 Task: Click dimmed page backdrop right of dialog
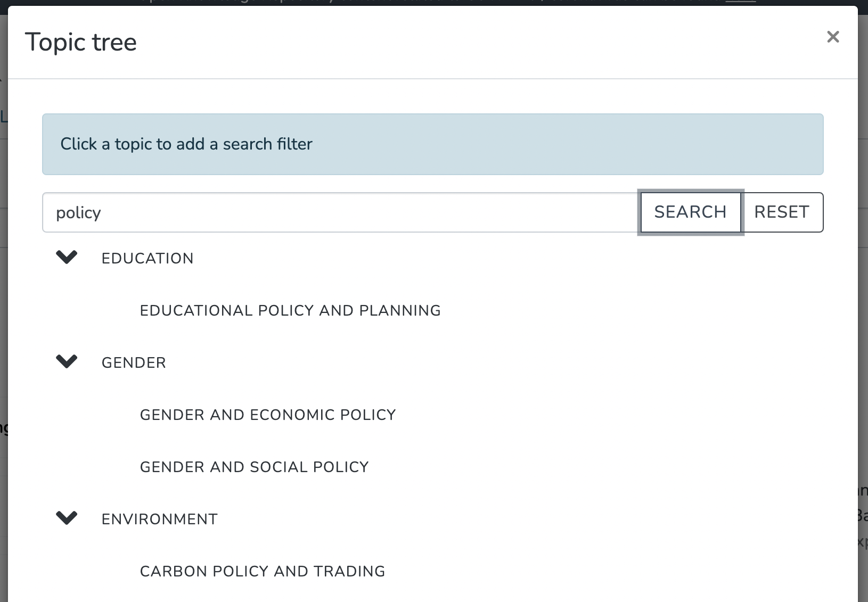[863, 319]
